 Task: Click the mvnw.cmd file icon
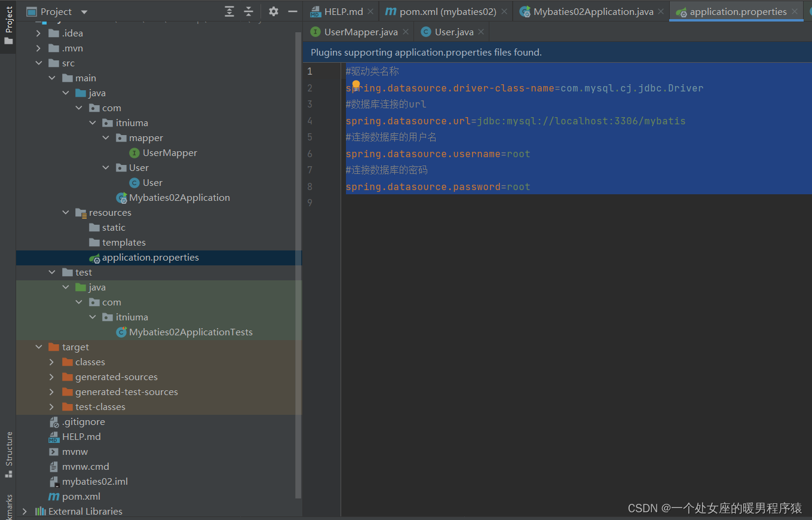(x=54, y=467)
